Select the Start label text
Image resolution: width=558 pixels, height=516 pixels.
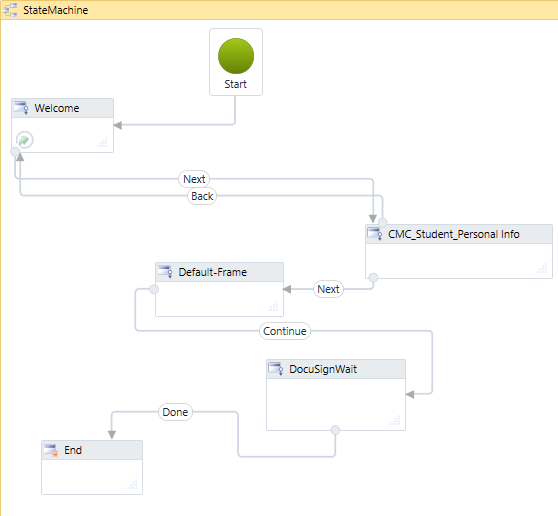[x=236, y=84]
